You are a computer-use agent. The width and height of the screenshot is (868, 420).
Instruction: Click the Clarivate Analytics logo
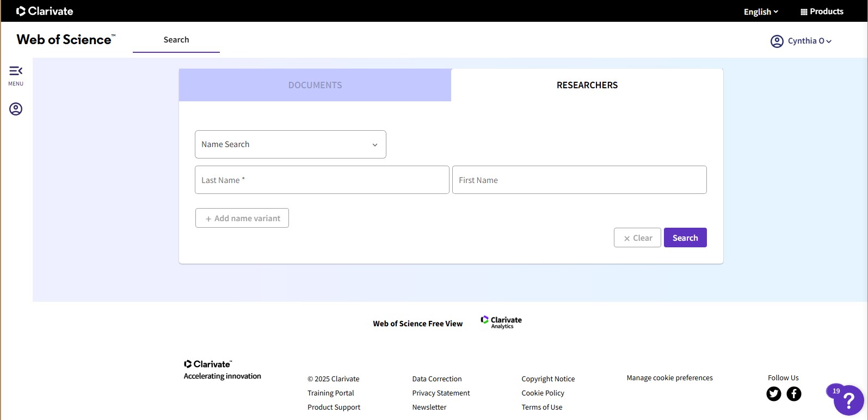501,322
